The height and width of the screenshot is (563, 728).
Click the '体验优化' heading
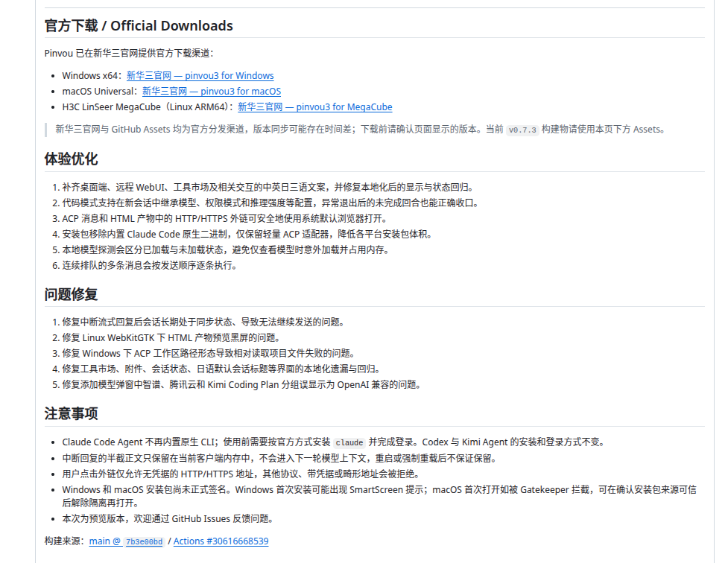click(x=71, y=159)
